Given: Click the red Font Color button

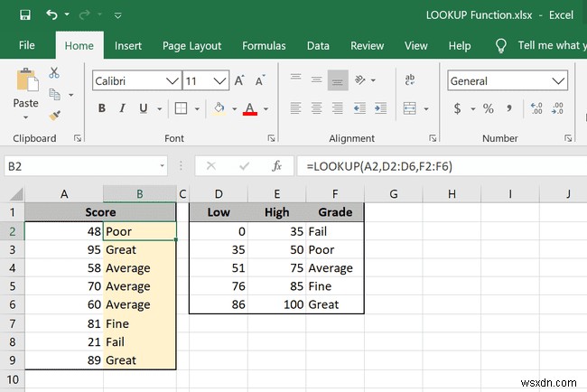Looking at the screenshot, I should (x=249, y=108).
